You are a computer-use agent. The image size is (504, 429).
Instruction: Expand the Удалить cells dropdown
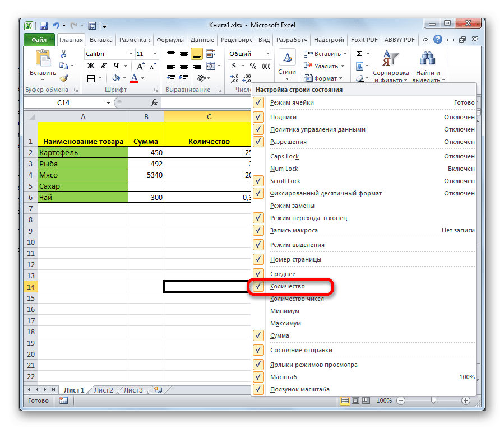(x=342, y=66)
